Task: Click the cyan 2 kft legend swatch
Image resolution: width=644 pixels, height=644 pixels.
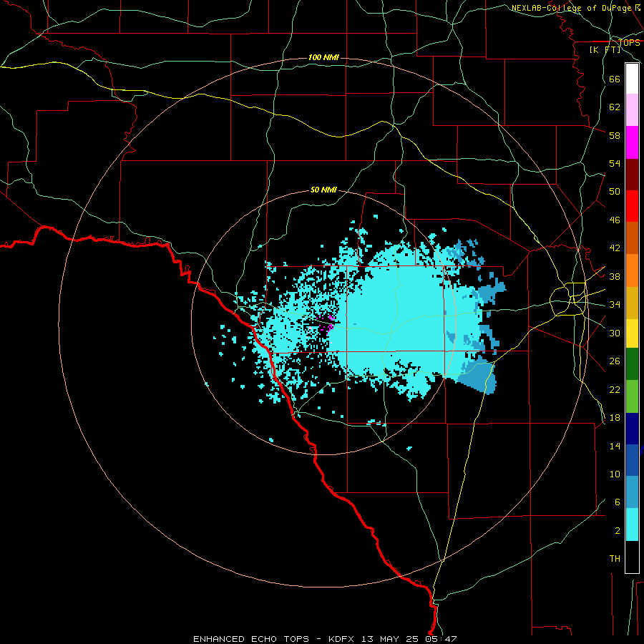Action: pos(632,525)
